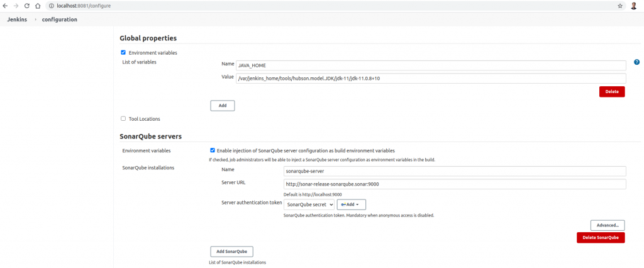The width and height of the screenshot is (644, 268).
Task: Click the Server URL input field
Action: point(455,184)
